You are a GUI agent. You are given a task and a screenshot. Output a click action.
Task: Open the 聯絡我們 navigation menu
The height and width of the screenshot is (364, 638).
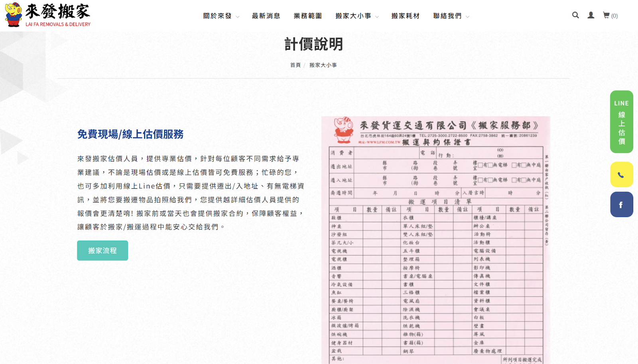pyautogui.click(x=447, y=16)
